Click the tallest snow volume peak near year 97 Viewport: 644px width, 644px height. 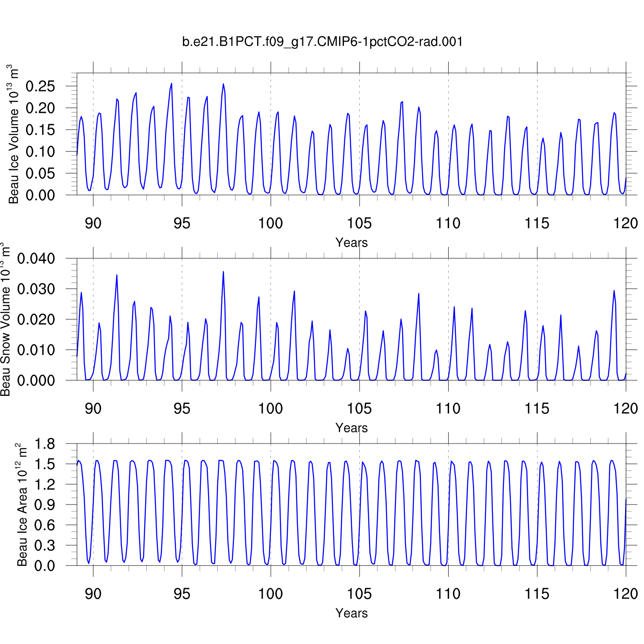click(x=223, y=272)
